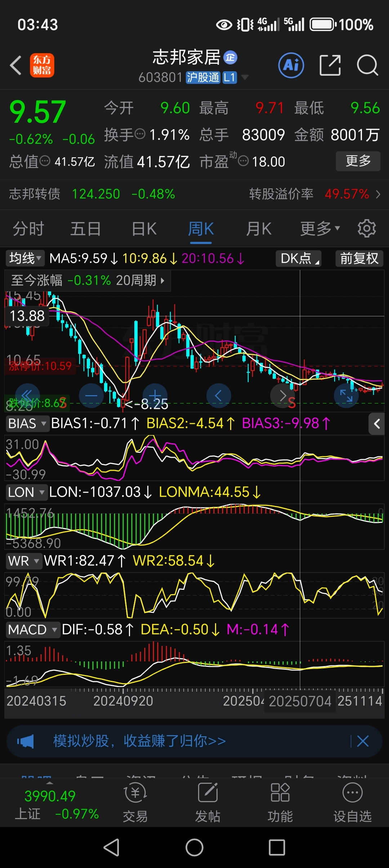Tap the 换手 info icon
This screenshot has height=868, width=389.
click(x=140, y=134)
